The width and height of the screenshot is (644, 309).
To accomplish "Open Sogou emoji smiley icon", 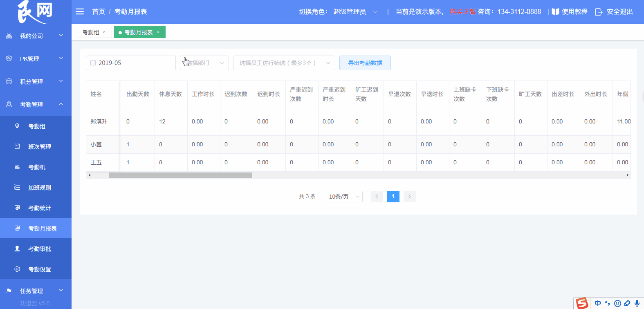I will pos(617,303).
